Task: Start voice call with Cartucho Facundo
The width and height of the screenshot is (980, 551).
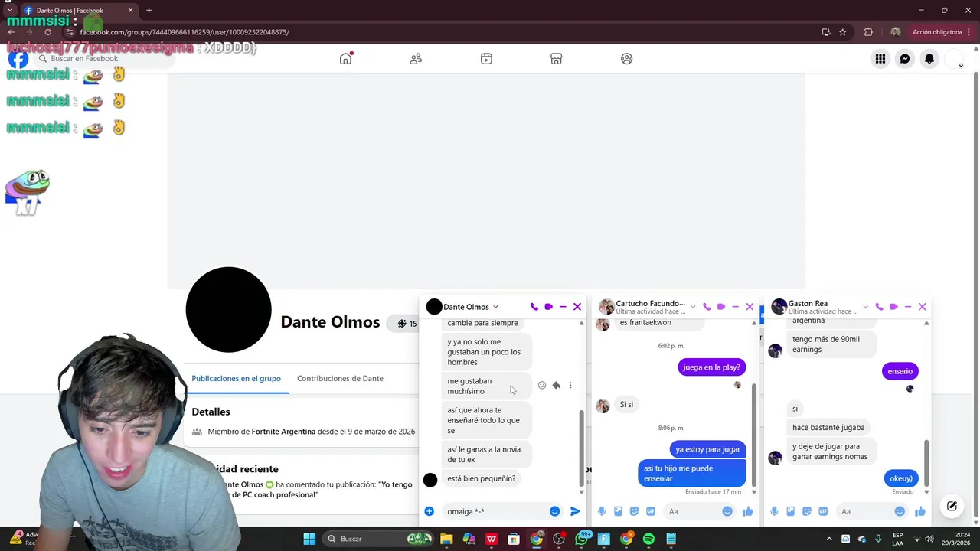Action: click(x=707, y=307)
